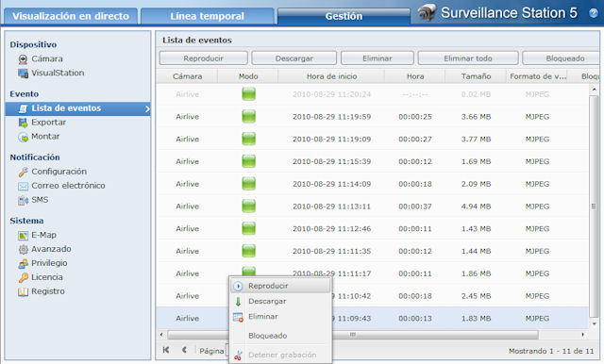The height and width of the screenshot is (364, 604).
Task: Open the Privilegio page
Action: [49, 263]
